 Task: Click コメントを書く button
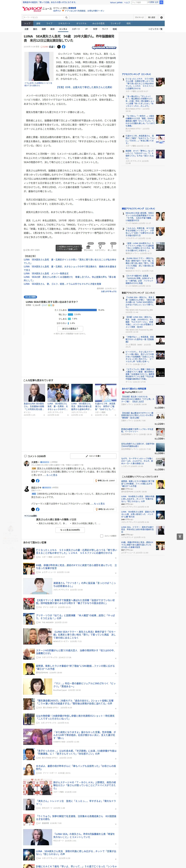(93, 456)
